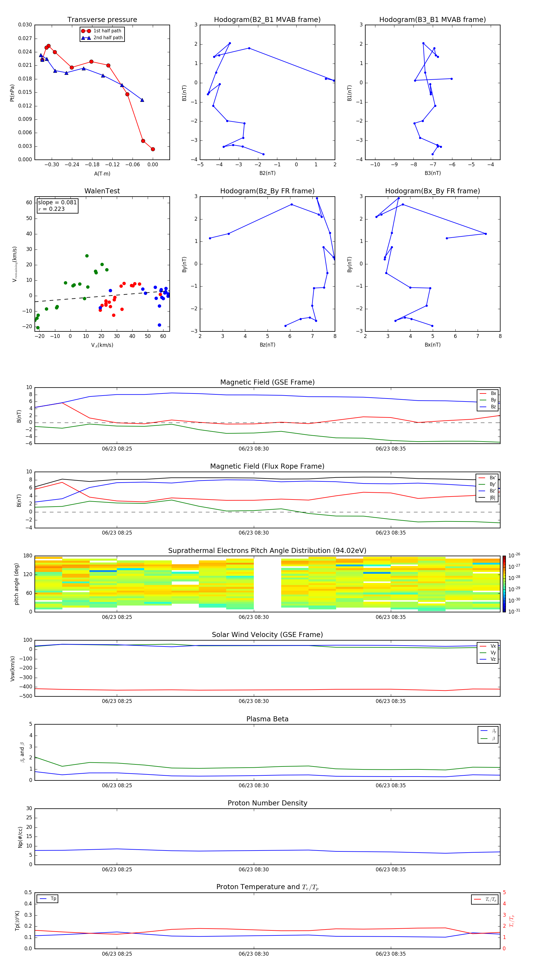Click the '10^-31' color bar tick label
The width and height of the screenshot is (535, 980).
514,611
